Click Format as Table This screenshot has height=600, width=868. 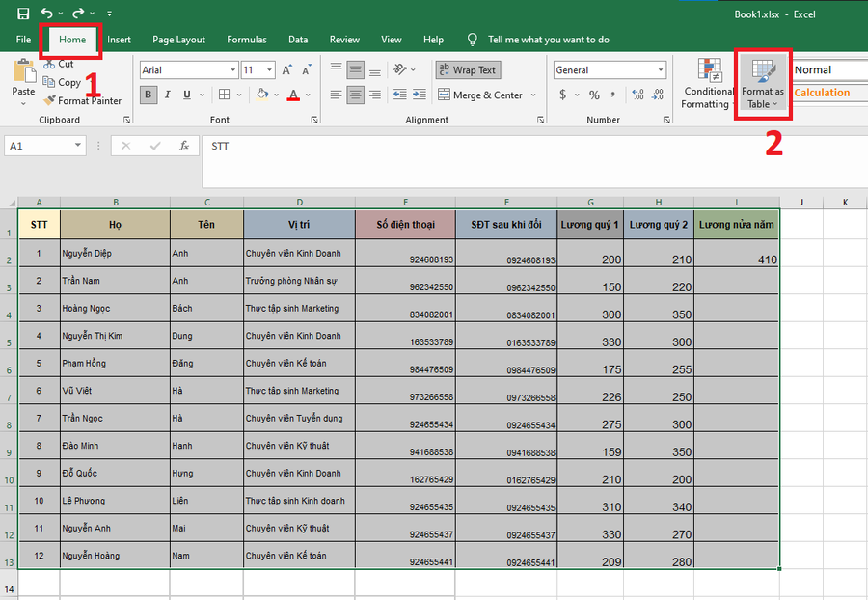tap(763, 84)
